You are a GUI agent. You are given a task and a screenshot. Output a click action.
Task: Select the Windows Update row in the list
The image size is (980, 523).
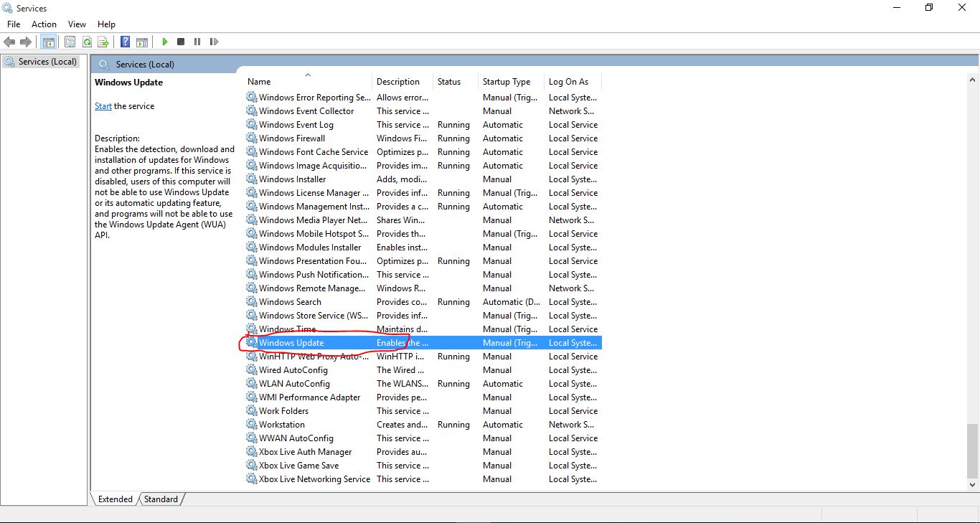(x=423, y=343)
